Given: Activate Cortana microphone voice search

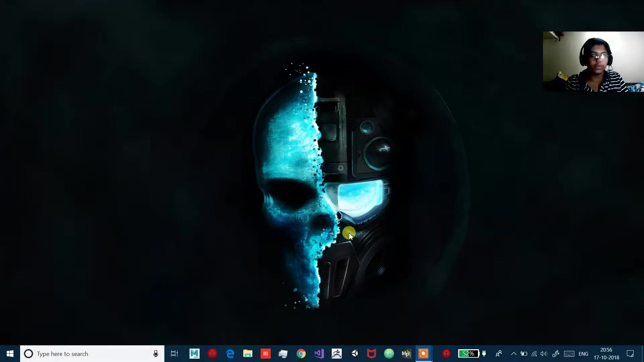Looking at the screenshot, I should (x=156, y=354).
